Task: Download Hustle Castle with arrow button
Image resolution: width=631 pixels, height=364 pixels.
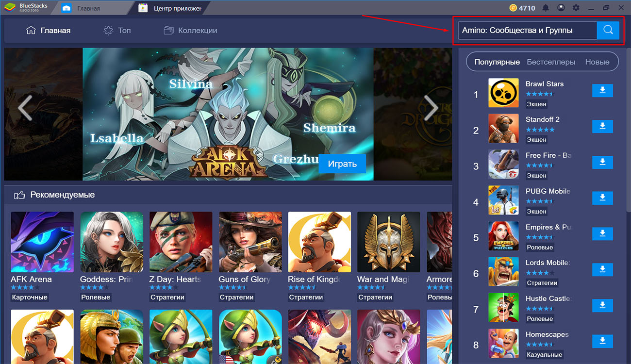Action: point(602,305)
